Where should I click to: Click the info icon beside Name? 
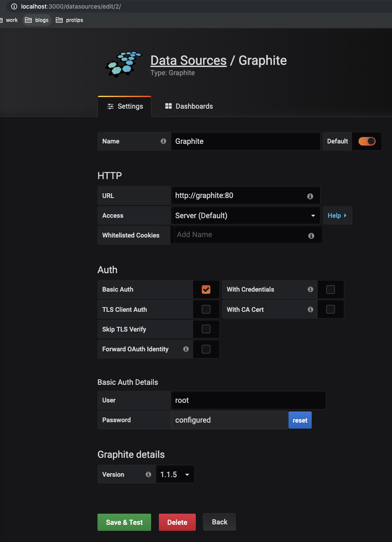point(163,141)
